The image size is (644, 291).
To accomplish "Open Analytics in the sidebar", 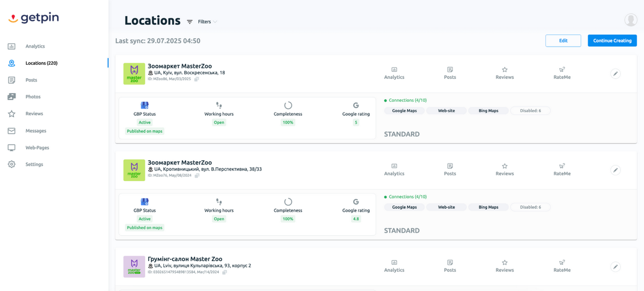I will (x=35, y=47).
